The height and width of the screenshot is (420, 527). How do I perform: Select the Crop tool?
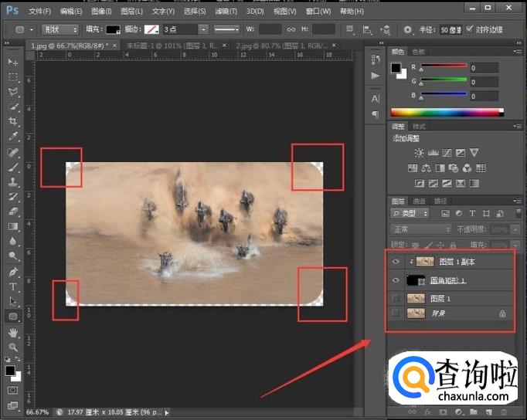13,122
